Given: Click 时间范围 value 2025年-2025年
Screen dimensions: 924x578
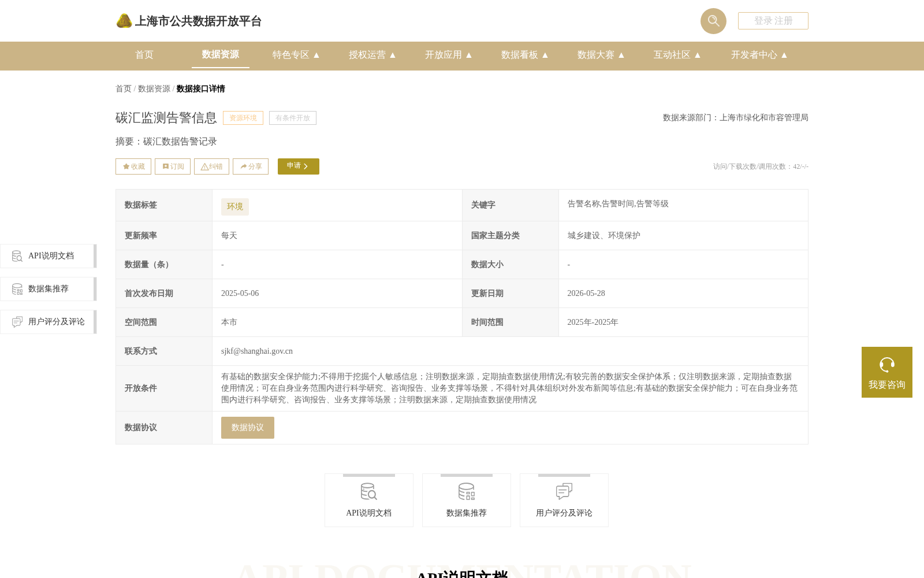Looking at the screenshot, I should (x=593, y=323).
